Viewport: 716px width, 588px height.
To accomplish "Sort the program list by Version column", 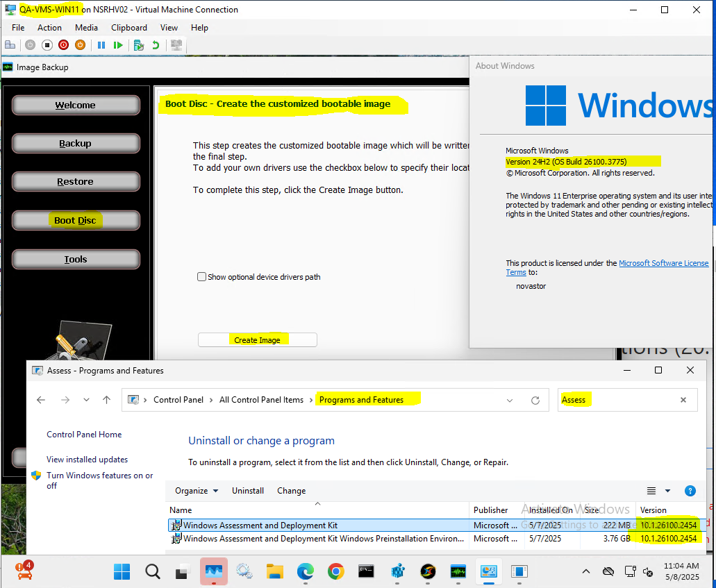I will click(670, 510).
